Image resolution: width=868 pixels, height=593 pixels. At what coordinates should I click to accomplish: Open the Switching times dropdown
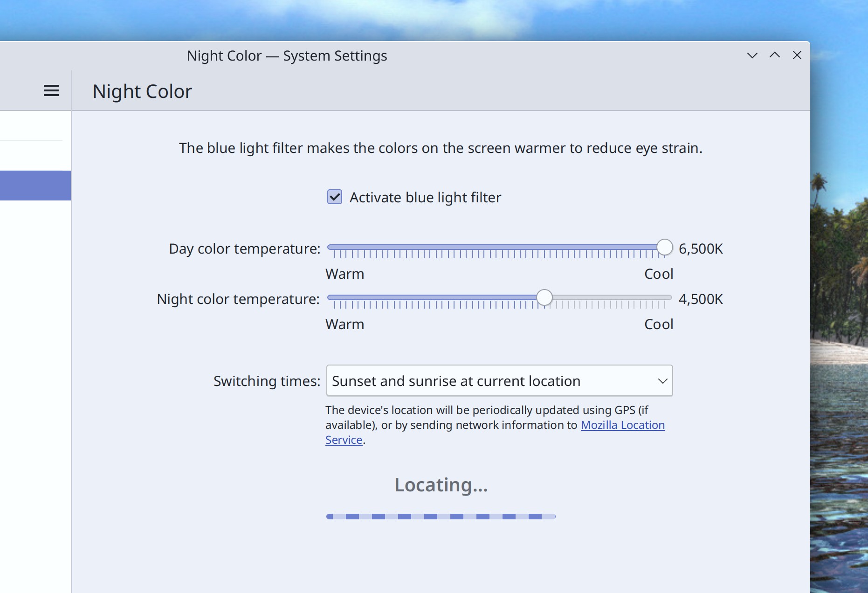pyautogui.click(x=499, y=381)
